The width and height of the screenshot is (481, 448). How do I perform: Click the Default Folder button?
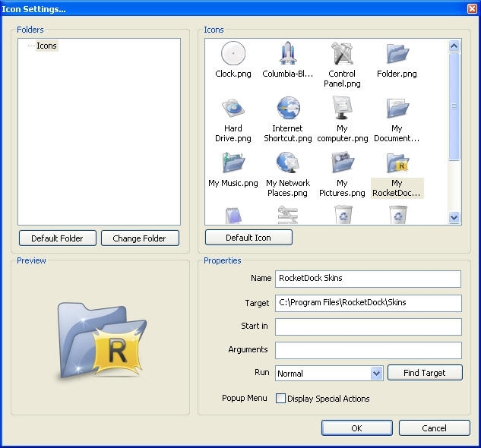[x=57, y=238]
